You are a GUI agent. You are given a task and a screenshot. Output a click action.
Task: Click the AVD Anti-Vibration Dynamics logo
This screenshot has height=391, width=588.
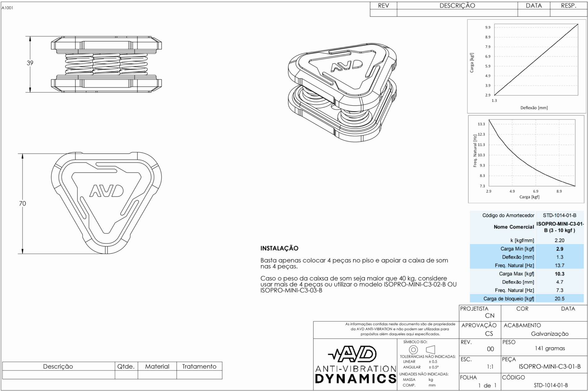[355, 365]
